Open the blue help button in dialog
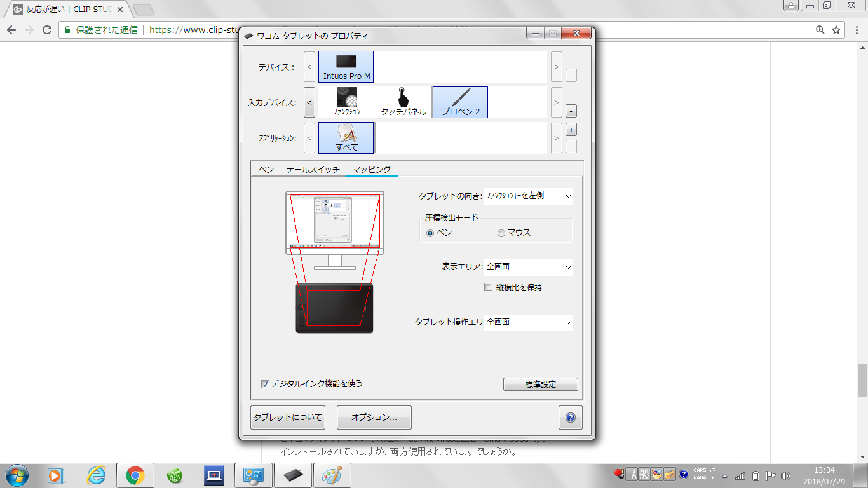Viewport: 868px width, 490px height. point(571,418)
